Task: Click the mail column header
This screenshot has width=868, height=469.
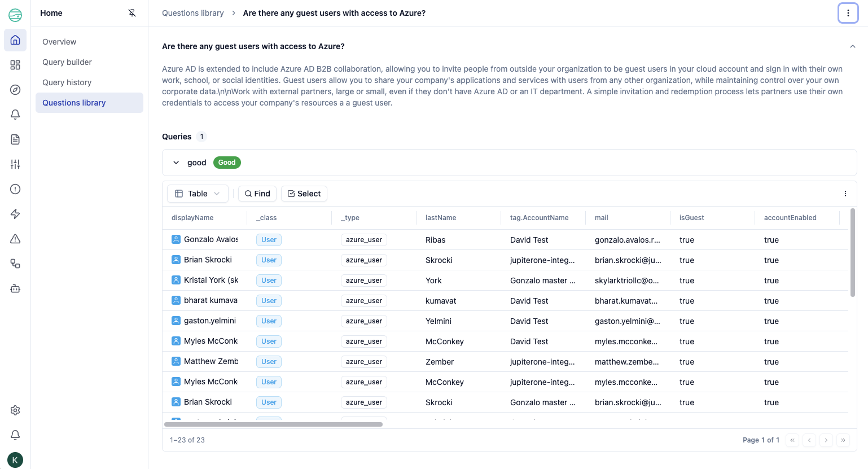Action: [601, 218]
